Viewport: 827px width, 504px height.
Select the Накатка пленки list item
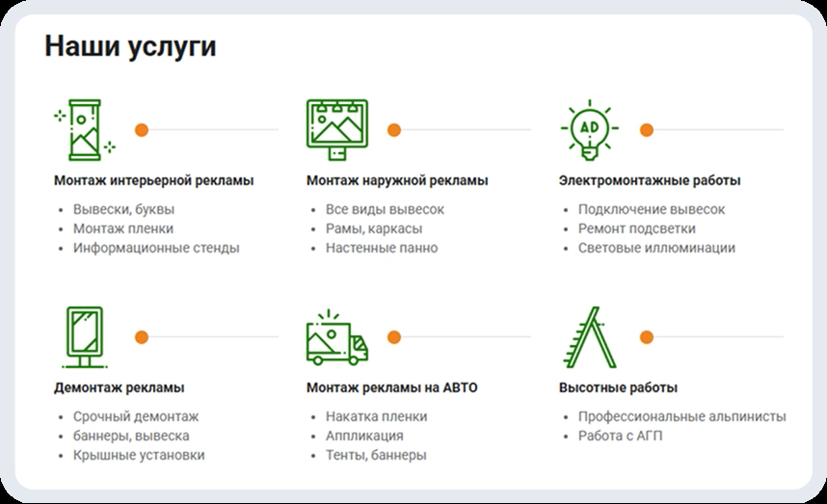(376, 416)
